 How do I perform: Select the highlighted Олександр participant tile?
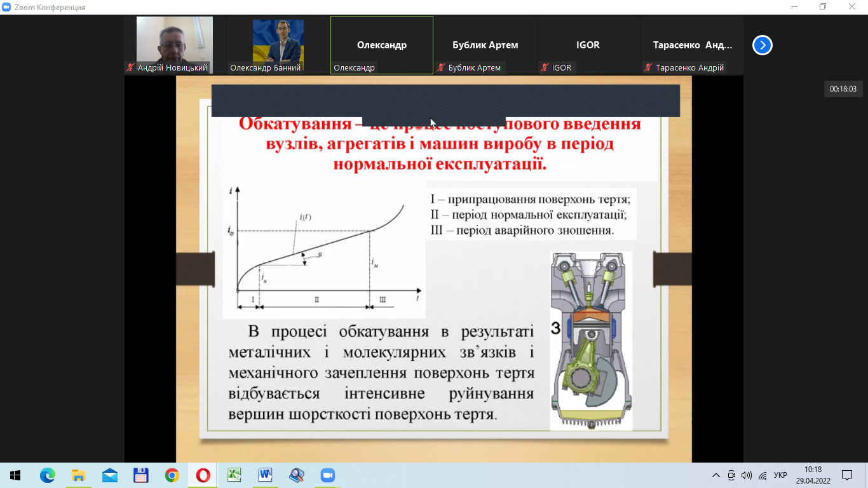coord(382,45)
